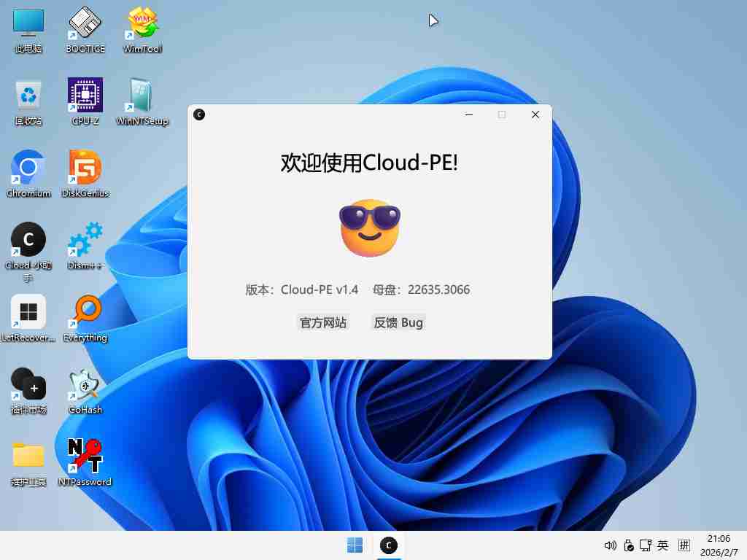Viewport: 747px width, 560px height.
Task: Open the DiskGenius desktop shortcut
Action: 85,168
